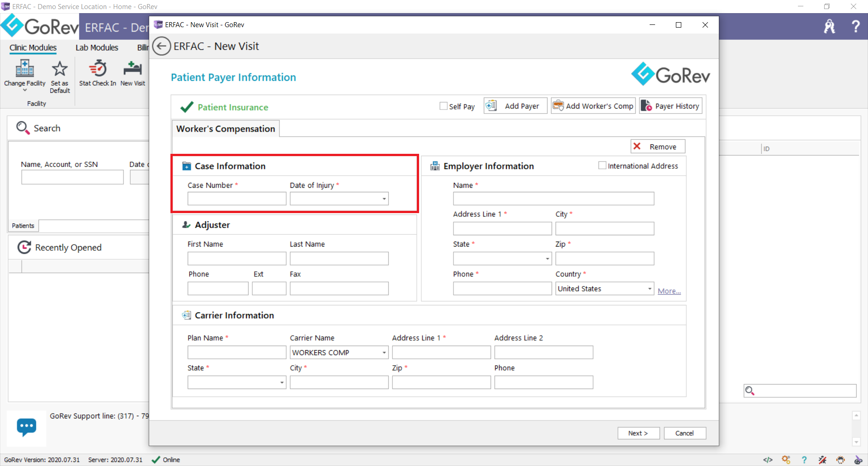
Task: Click the Adjuster Ext field
Action: [x=269, y=289]
